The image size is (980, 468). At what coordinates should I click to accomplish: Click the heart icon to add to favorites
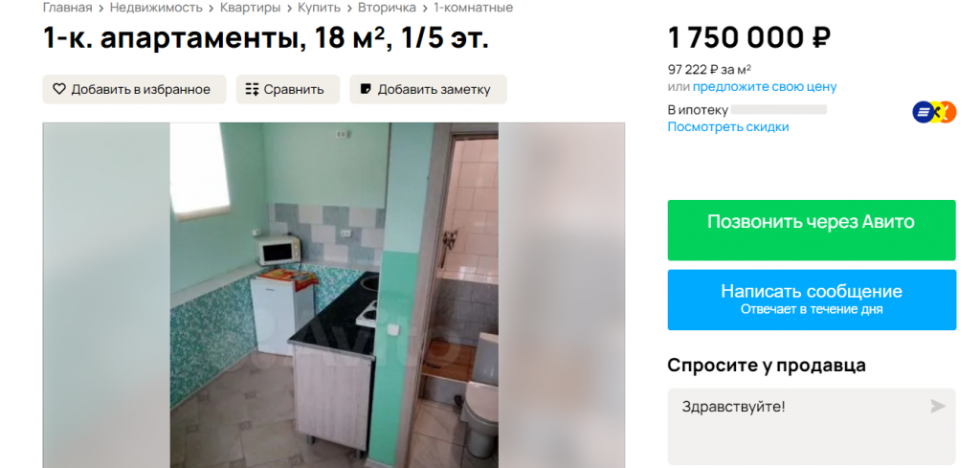pos(58,89)
